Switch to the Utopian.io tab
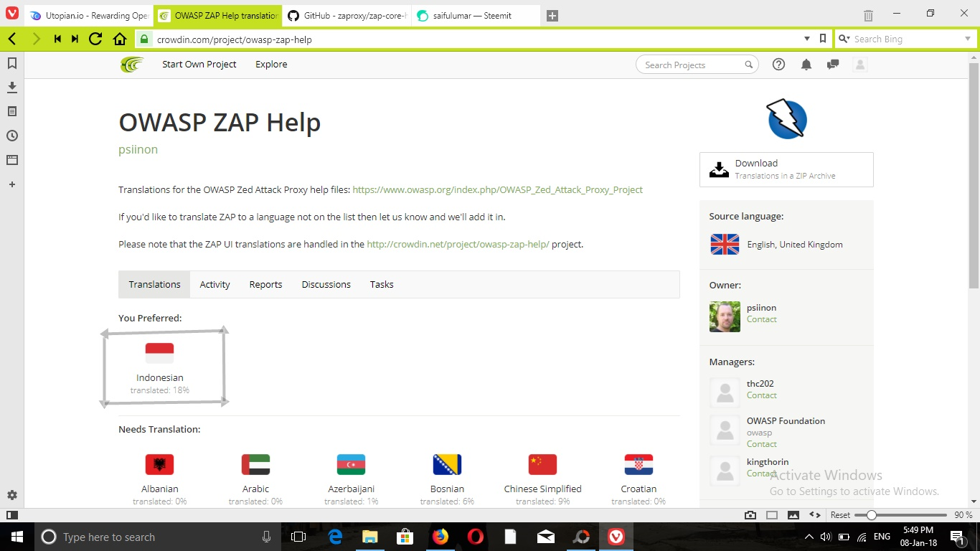Screen dimensions: 980x551 [90, 16]
